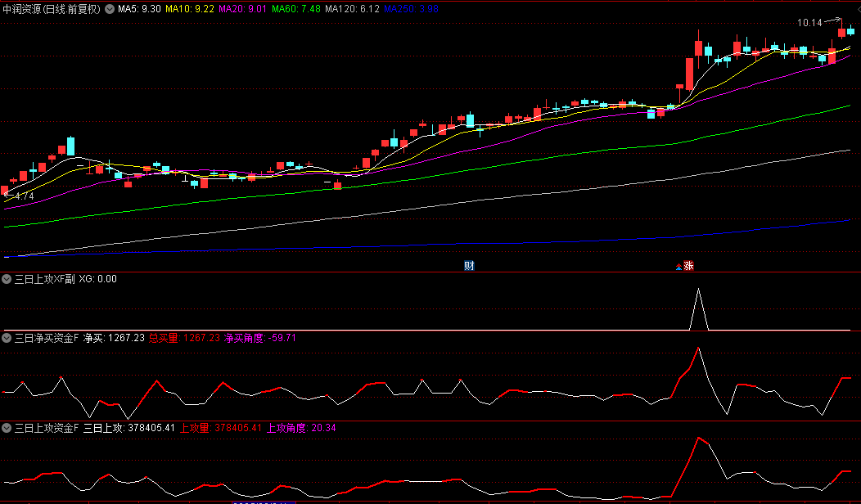This screenshot has width=861, height=504.
Task: Click the small triangle beside 涨 marker
Action: (678, 267)
